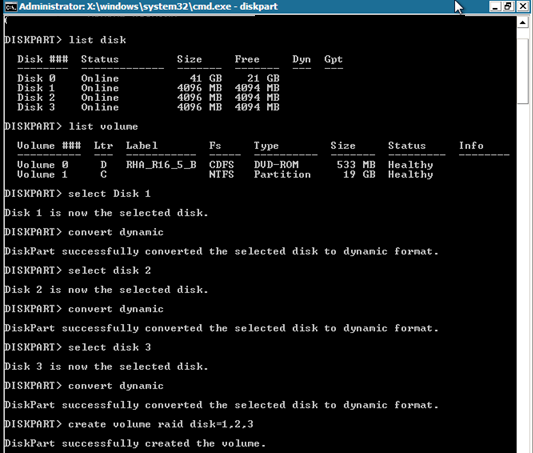Click the 'Type' column header
533x453 pixels.
tap(266, 146)
